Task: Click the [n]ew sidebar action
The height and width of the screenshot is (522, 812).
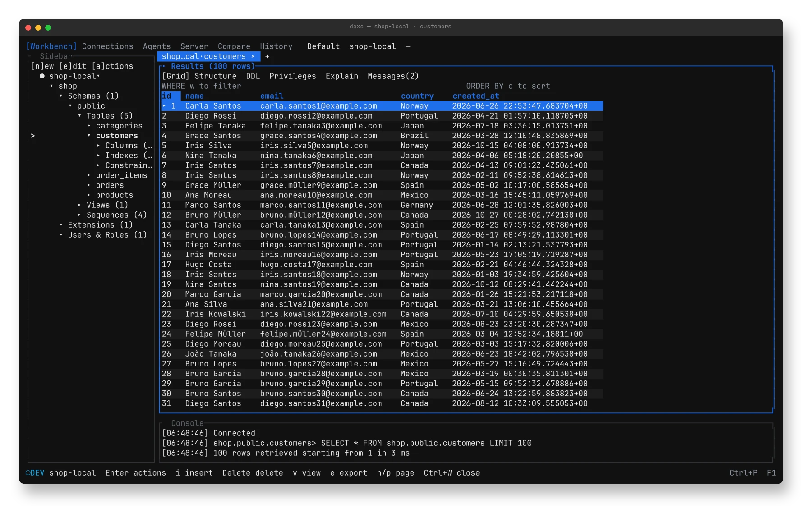Action: [42, 66]
